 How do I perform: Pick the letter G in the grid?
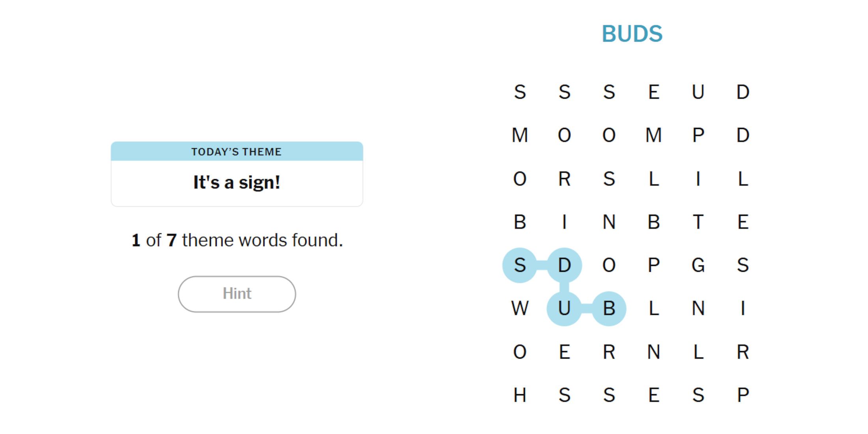click(698, 265)
